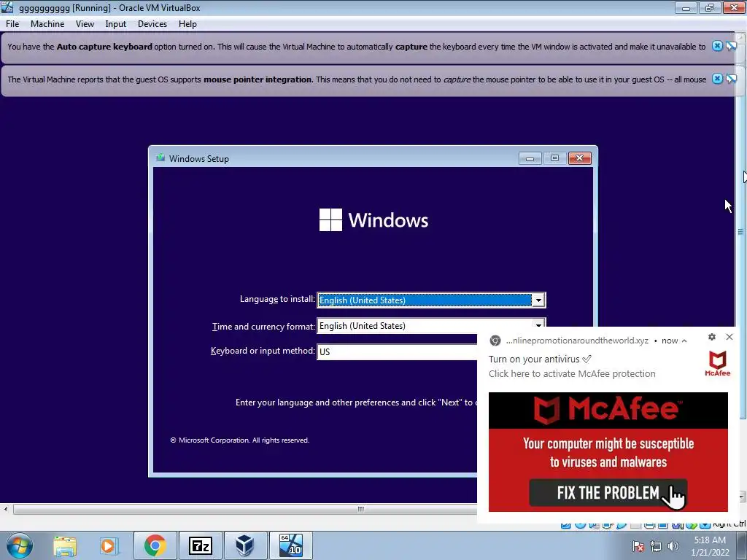
Task: Switch to the running VM taskbar button
Action: 290,545
